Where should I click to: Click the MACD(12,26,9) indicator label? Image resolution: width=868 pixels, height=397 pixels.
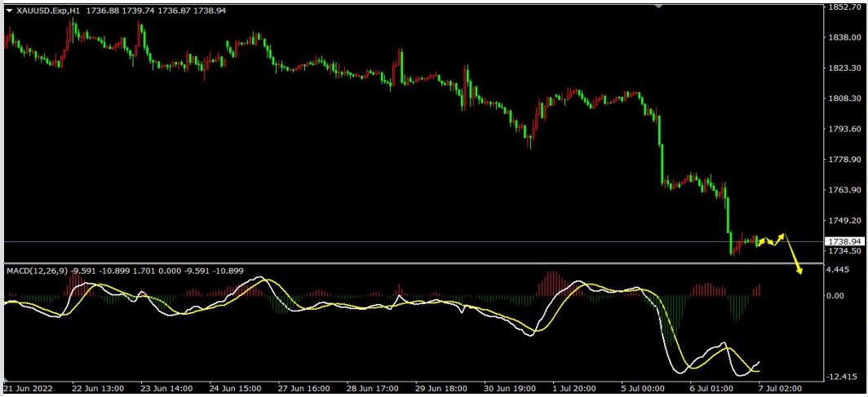pos(37,271)
